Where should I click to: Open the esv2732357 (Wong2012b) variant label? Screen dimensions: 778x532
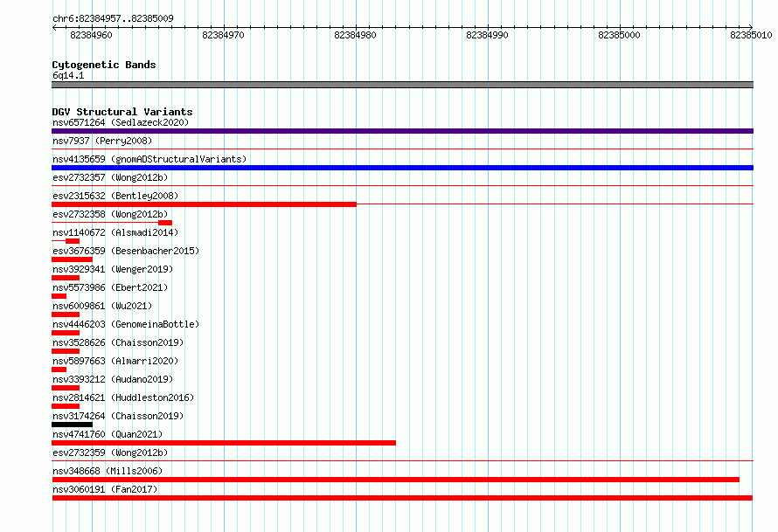point(110,177)
